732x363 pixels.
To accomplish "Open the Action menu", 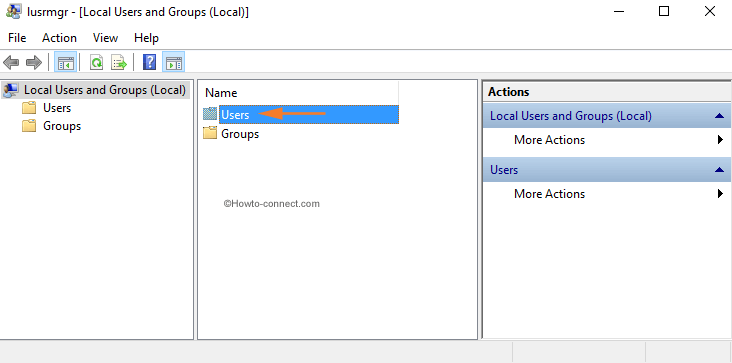I will (59, 38).
